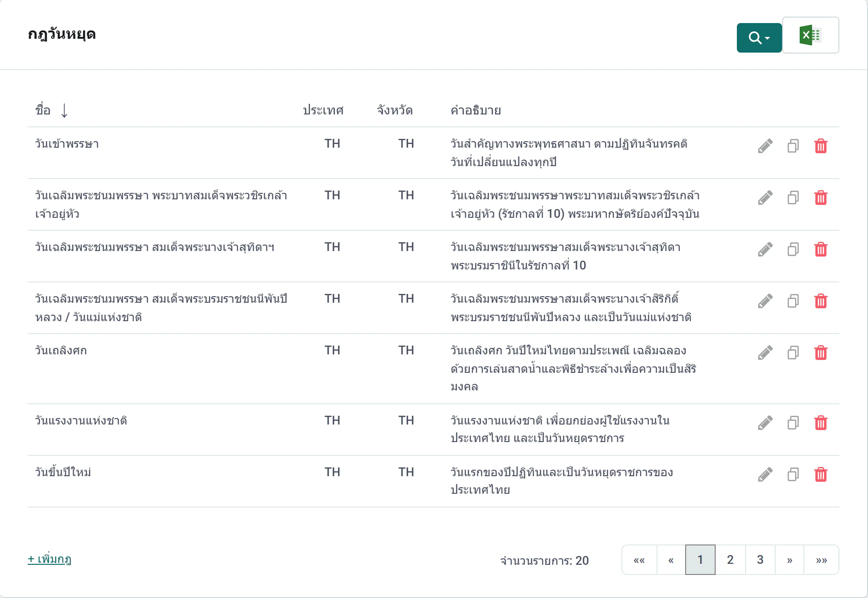Go to the previous page
Viewport: 868px width, 598px height.
tap(671, 560)
